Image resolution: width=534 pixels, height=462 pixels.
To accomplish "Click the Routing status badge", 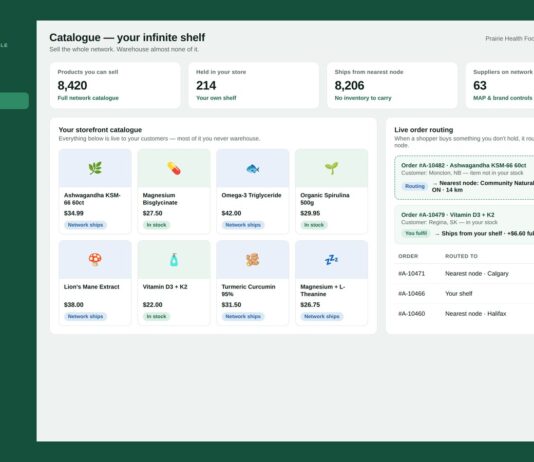I will (415, 186).
